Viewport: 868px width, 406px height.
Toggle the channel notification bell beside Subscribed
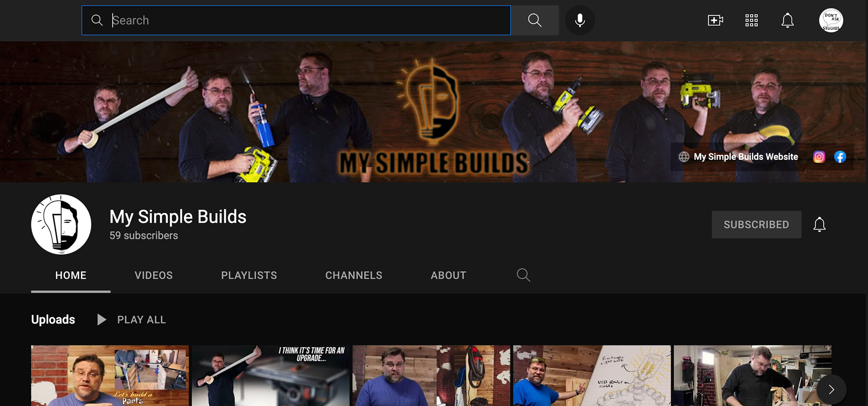pos(820,224)
